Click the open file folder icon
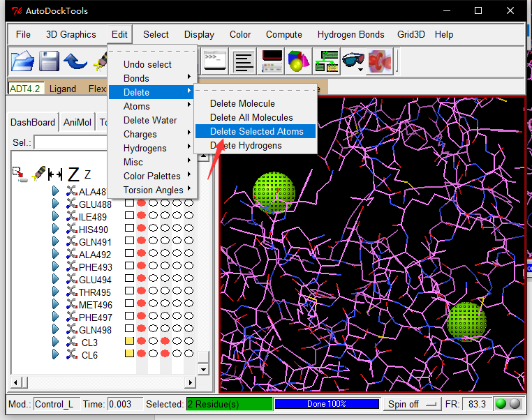This screenshot has height=420, width=532. pos(23,61)
